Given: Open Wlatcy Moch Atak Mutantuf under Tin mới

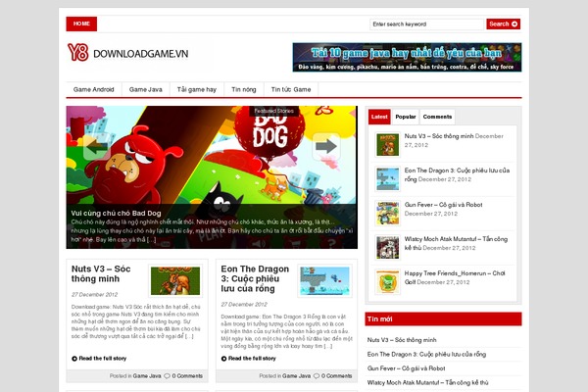Looking at the screenshot, I should click(x=427, y=383).
